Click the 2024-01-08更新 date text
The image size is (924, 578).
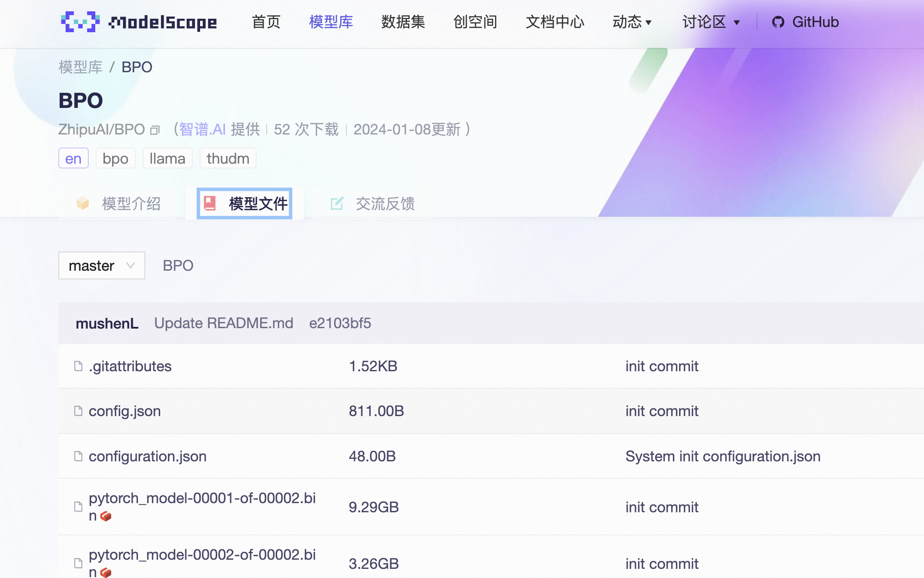407,129
